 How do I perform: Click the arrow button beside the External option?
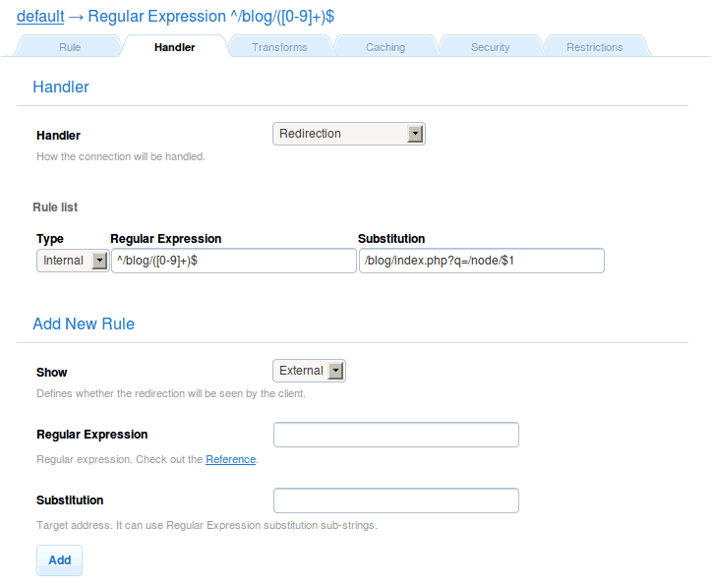pos(335,371)
